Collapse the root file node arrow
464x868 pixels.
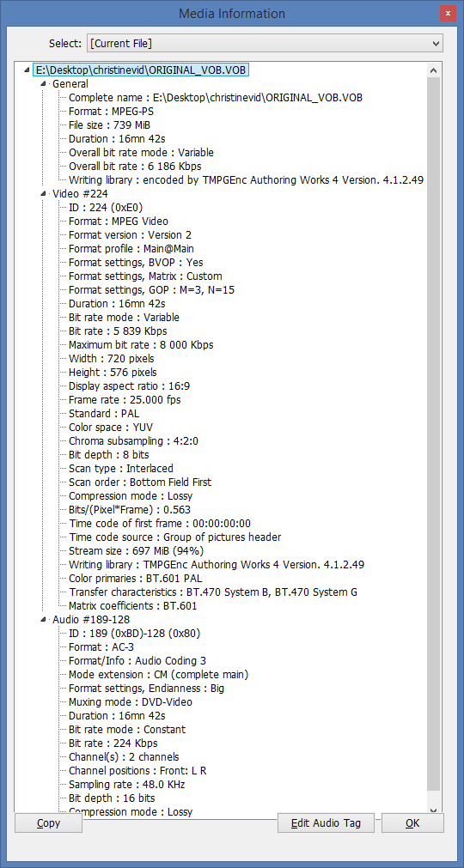tap(27, 71)
